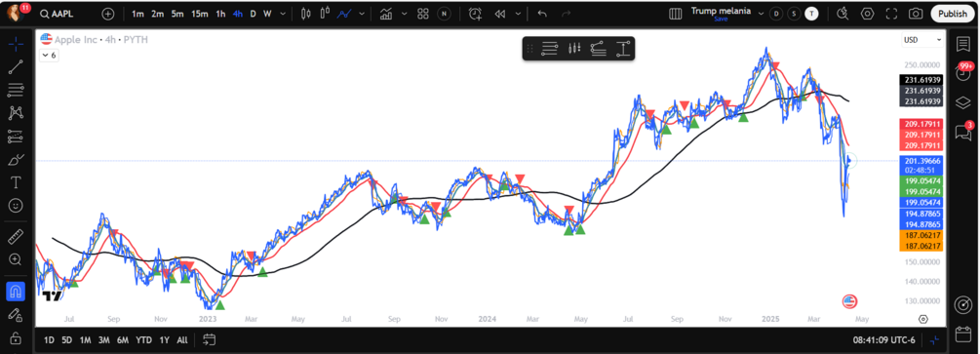Toggle lock all drawing tools
This screenshot has width=980, height=354.
point(16,337)
